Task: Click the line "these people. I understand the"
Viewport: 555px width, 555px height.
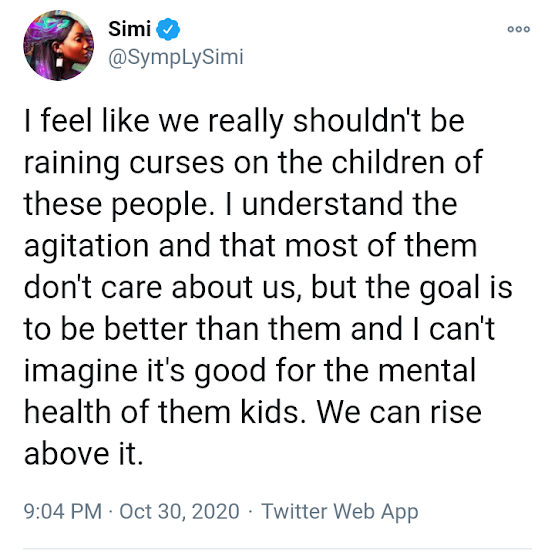Action: pos(240,204)
